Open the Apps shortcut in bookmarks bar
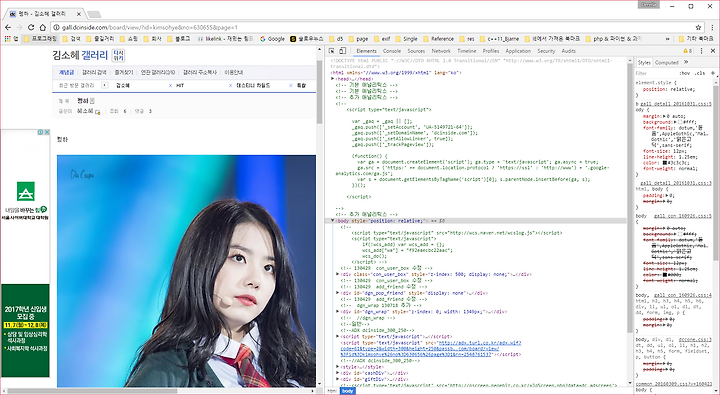This screenshot has width=720, height=395. 11,39
